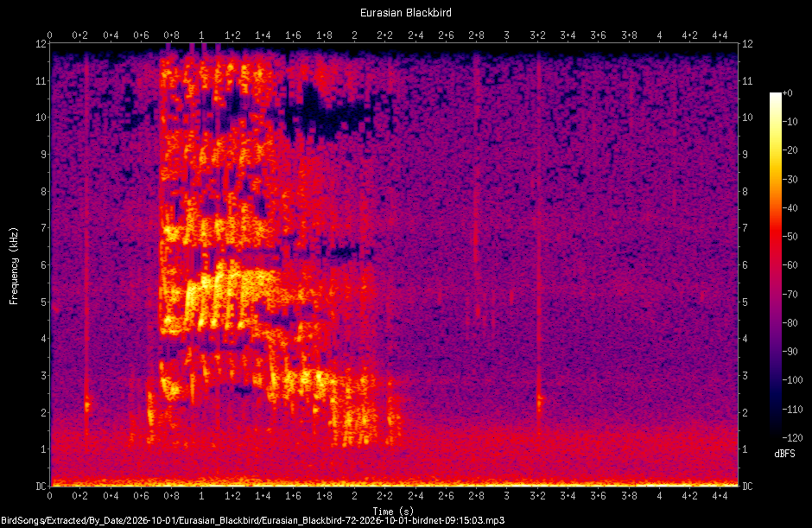This screenshot has height=528, width=812.
Task: Click the dBFS color scale gradient bar
Action: 775,264
